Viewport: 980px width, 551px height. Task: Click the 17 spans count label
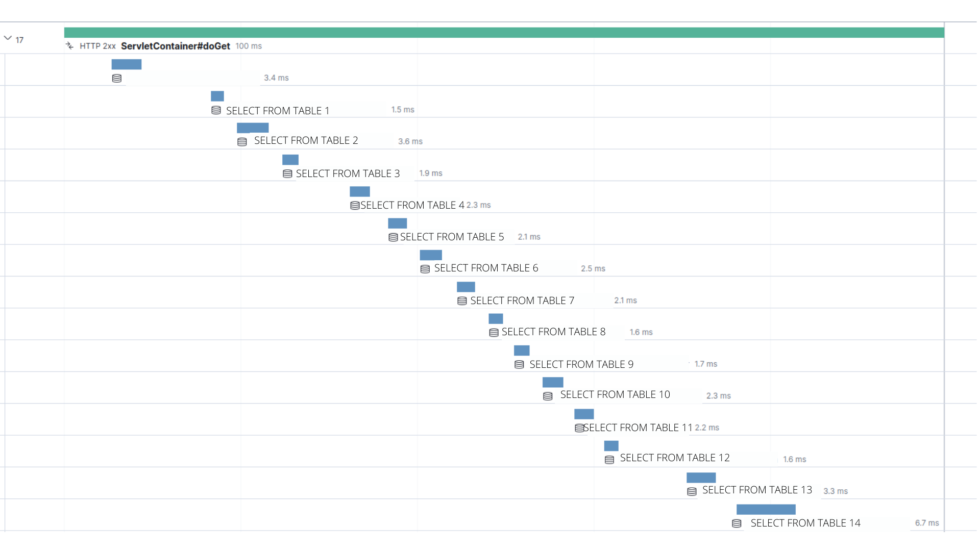(19, 40)
